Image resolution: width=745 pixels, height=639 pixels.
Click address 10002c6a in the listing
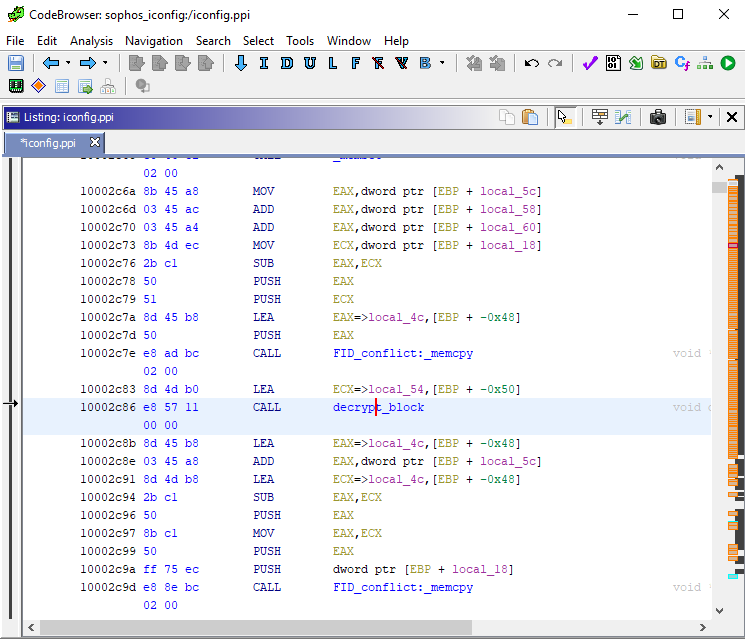tap(108, 191)
